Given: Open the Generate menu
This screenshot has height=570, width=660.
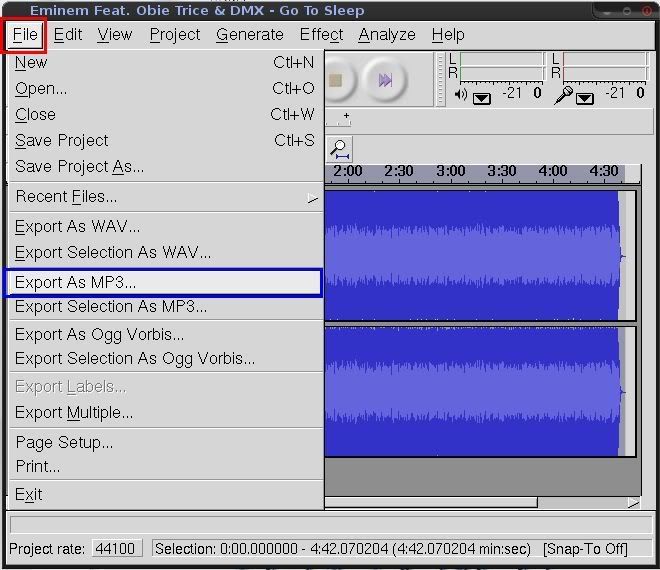Looking at the screenshot, I should click(250, 35).
